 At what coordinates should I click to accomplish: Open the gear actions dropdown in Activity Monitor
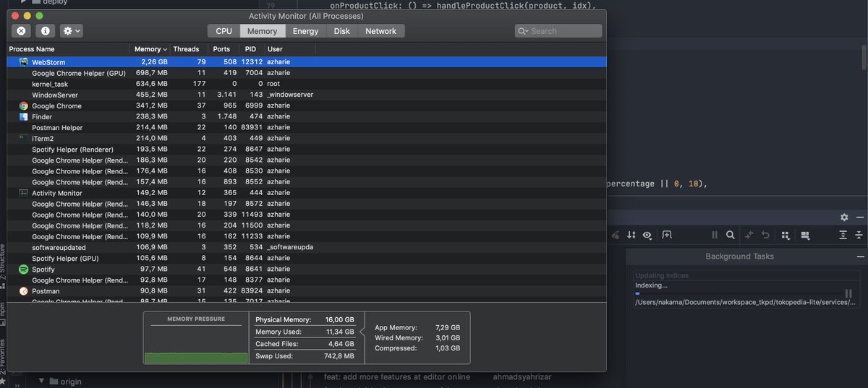point(71,31)
